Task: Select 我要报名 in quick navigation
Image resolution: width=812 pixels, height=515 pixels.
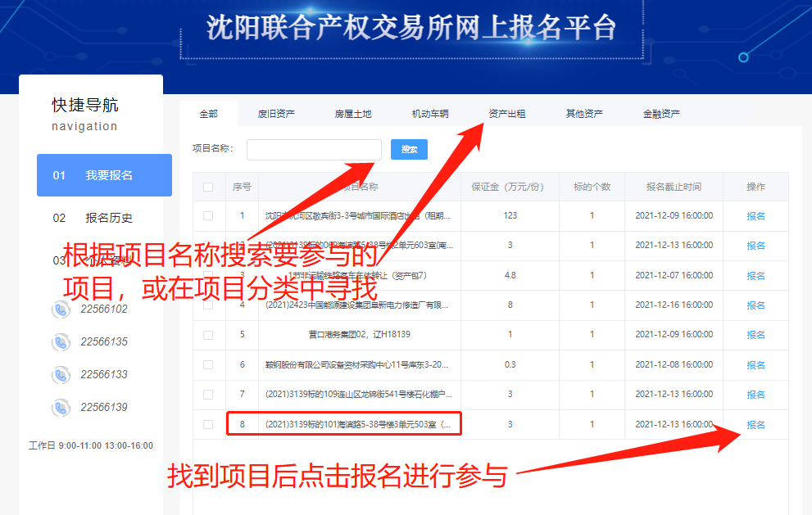Action: tap(104, 175)
